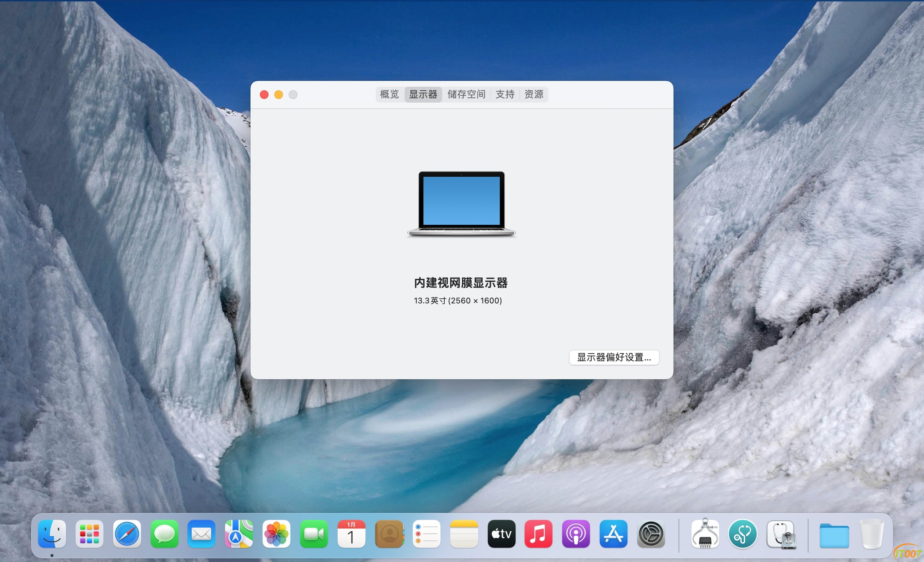Screen dimensions: 924x562
Task: Open the 支持 tab
Action: pos(505,94)
